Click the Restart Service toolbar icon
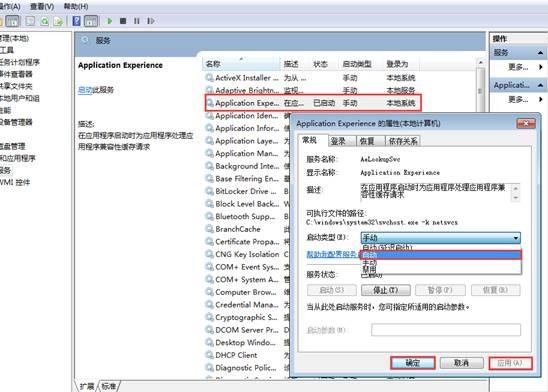This screenshot has height=392, width=548. (151, 21)
